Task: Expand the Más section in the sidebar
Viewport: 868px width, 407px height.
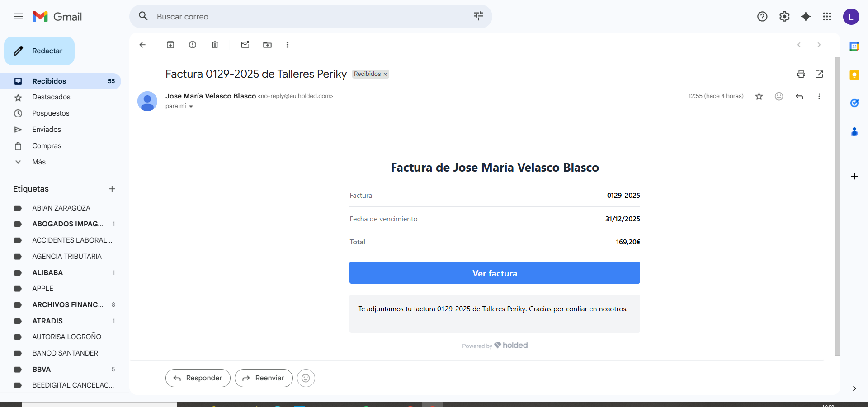Action: (38, 162)
